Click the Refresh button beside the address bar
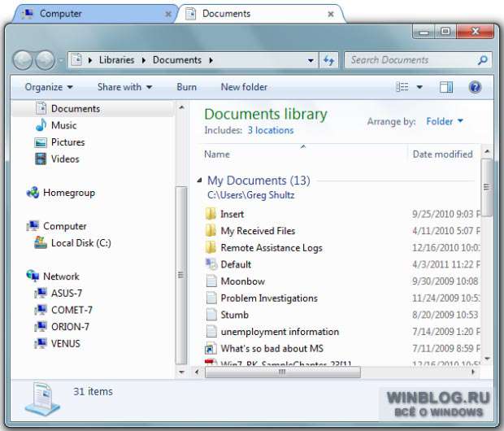The width and height of the screenshot is (504, 431). [x=329, y=60]
